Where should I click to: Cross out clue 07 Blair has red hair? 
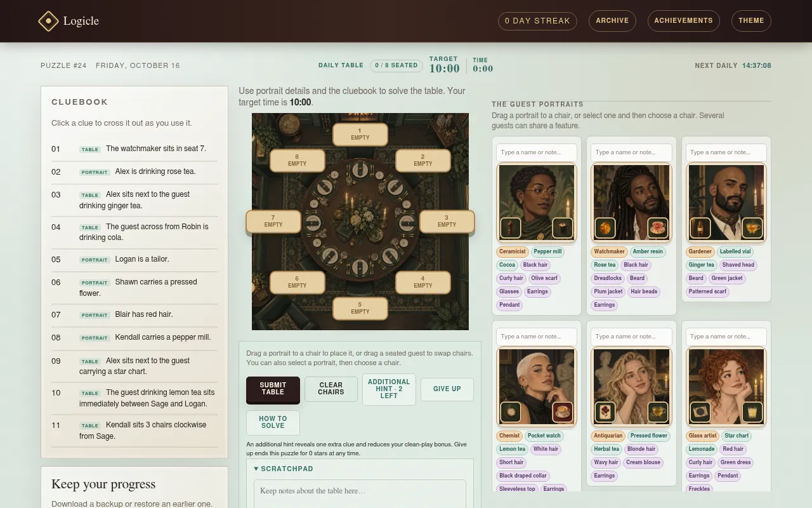tap(134, 314)
